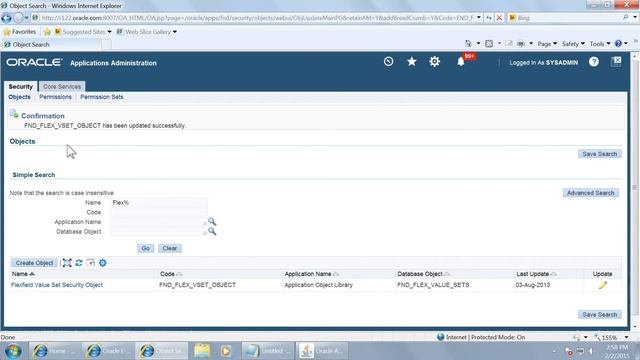The height and width of the screenshot is (360, 640).
Task: Open the Java Oracle taskbar item
Action: [322, 351]
